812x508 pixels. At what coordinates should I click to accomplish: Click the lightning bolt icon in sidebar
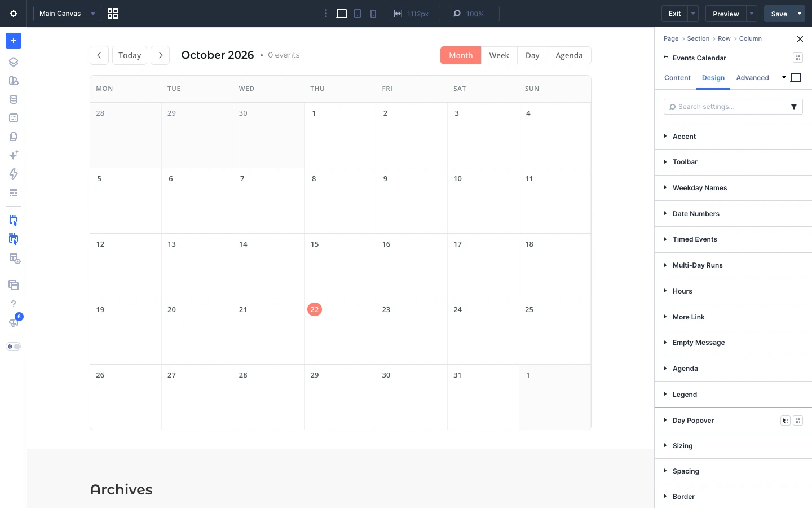click(x=14, y=174)
